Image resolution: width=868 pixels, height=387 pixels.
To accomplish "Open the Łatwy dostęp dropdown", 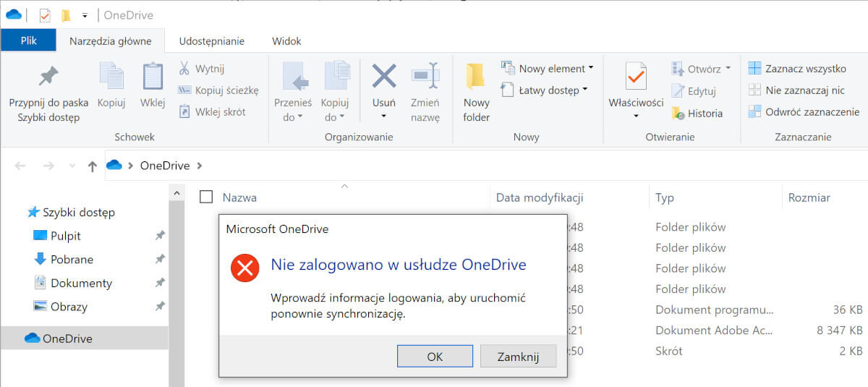I will [544, 90].
